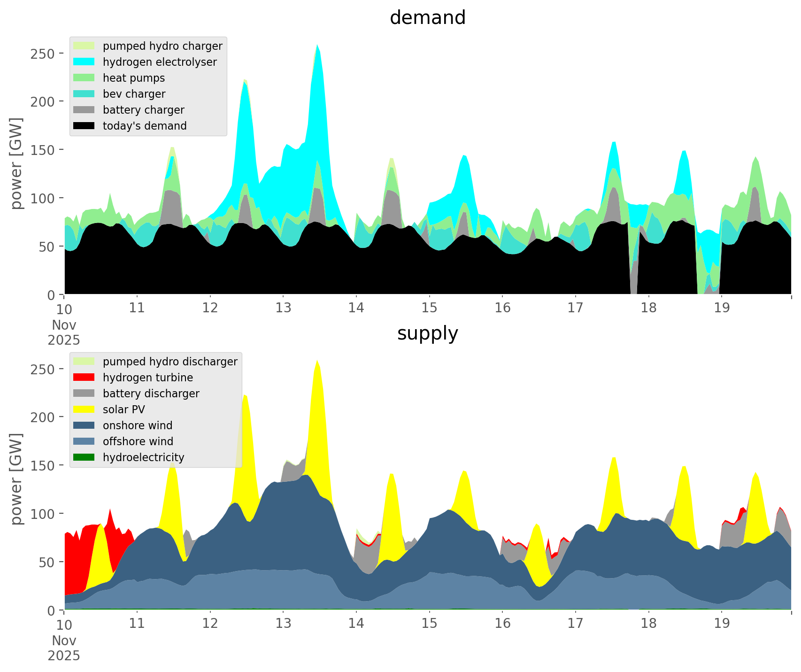The width and height of the screenshot is (801, 672).
Task: Click the 13 date tick on demand chart
Action: click(283, 308)
